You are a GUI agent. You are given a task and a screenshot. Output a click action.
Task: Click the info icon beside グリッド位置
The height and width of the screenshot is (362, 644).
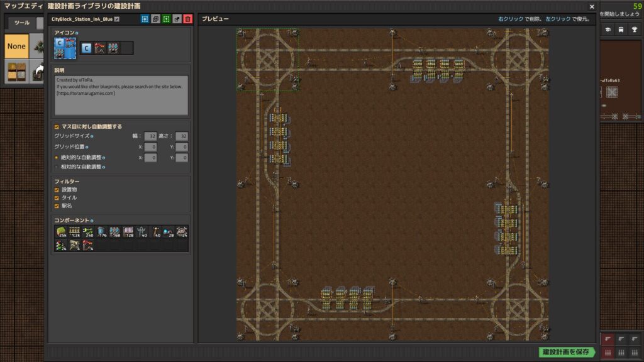(87, 147)
